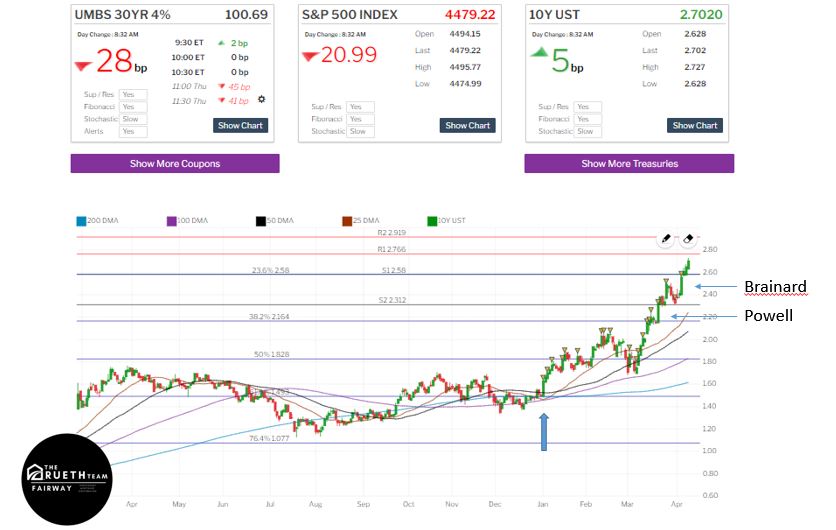Click the S&P 500 INDEX card title
The image size is (836, 530).
(x=350, y=14)
